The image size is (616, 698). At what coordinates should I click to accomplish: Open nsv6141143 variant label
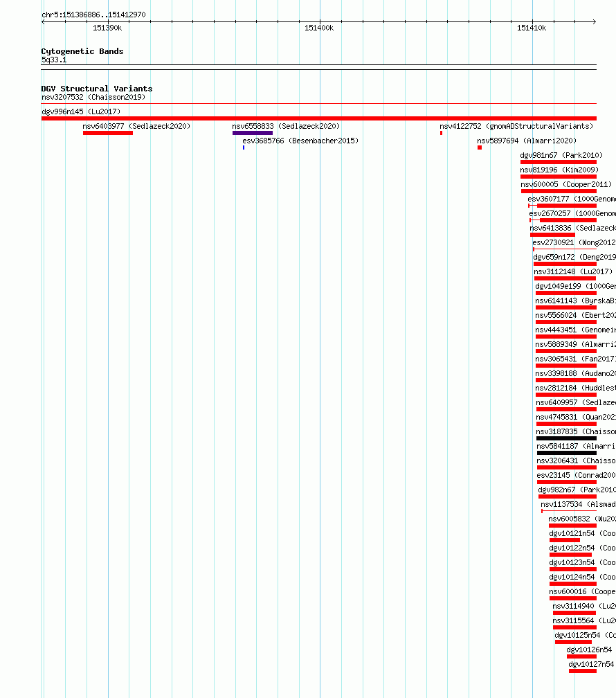[x=575, y=301]
